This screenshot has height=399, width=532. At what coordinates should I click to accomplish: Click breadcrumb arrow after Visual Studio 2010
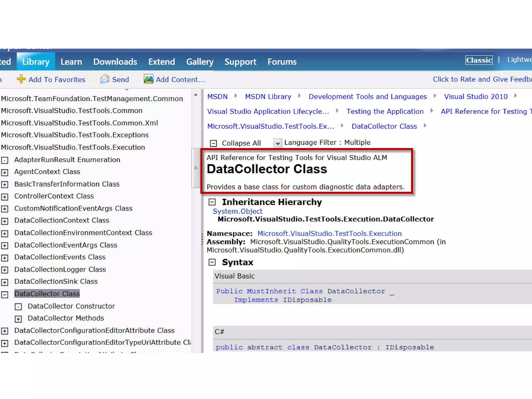[x=516, y=96]
